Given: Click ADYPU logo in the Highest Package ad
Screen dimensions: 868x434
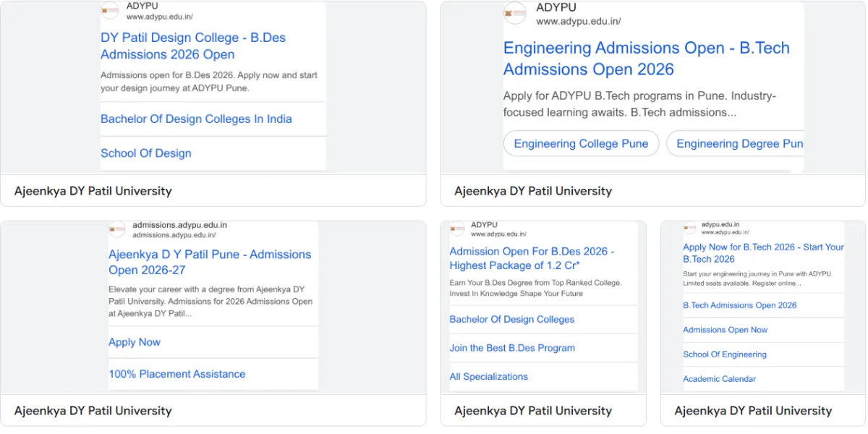Looking at the screenshot, I should coord(456,229).
